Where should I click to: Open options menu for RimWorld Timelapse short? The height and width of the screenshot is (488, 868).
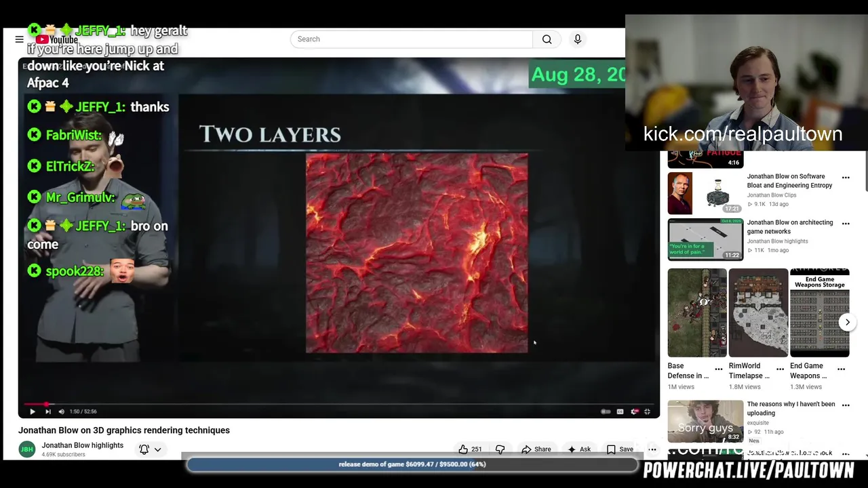point(780,369)
